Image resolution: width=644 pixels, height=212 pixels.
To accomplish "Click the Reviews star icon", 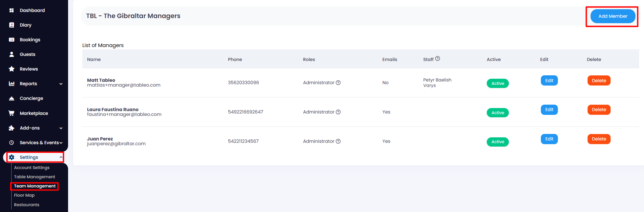I will pos(12,69).
